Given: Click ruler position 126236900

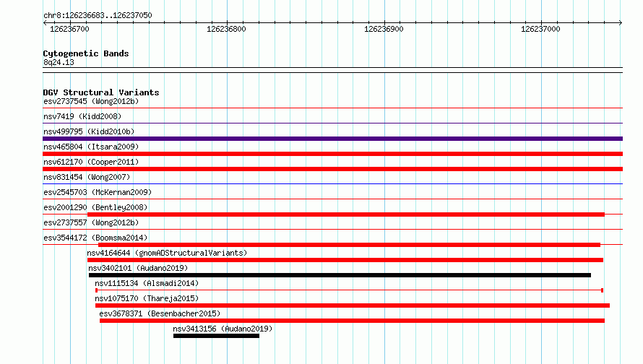Looking at the screenshot, I should click(x=384, y=29).
